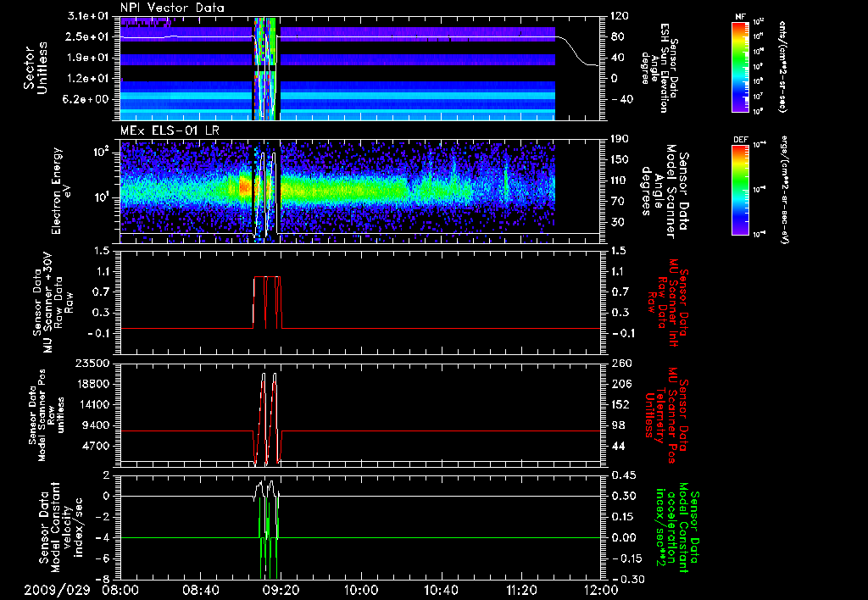Click the 206 telemetry tick value
868x600 pixels.
click(620, 384)
